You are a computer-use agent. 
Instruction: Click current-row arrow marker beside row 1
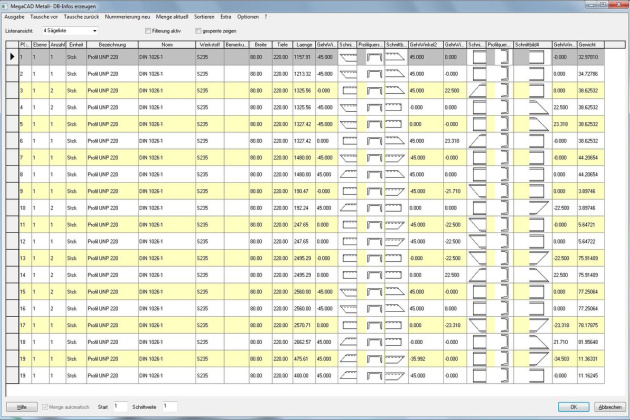[x=12, y=59]
